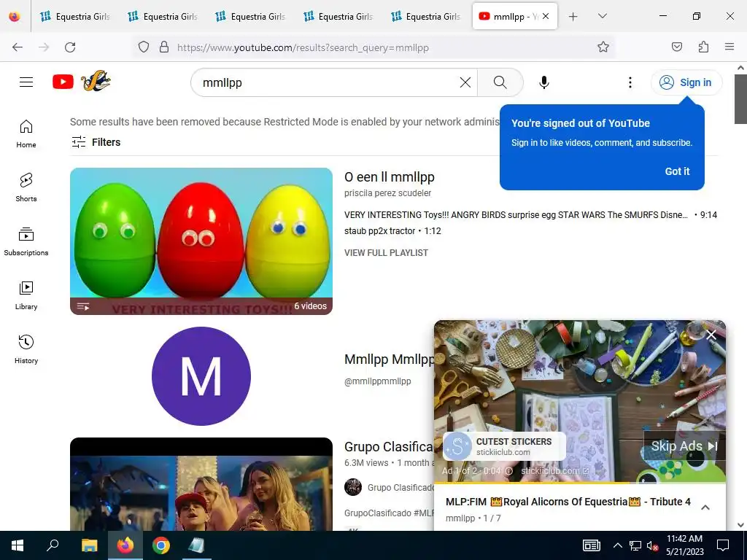Open the CUTEST STICKERS ad card
This screenshot has height=560, width=747.
pos(505,446)
